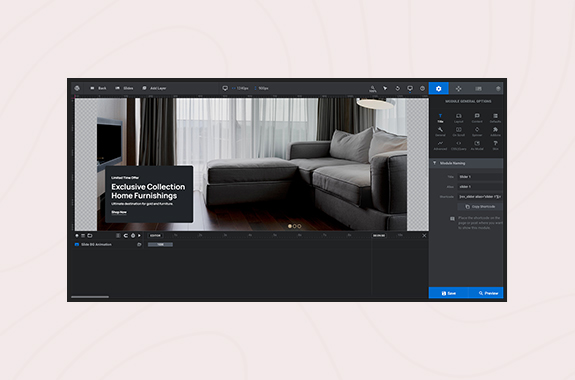Screen dimensions: 575x380
Task: Switch to Navigation Options tab
Action: pyautogui.click(x=458, y=88)
